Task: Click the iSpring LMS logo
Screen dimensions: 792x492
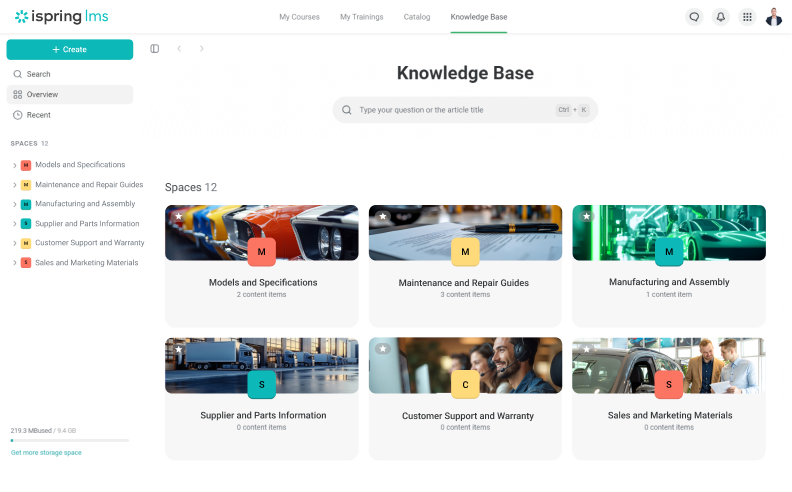Action: 62,17
